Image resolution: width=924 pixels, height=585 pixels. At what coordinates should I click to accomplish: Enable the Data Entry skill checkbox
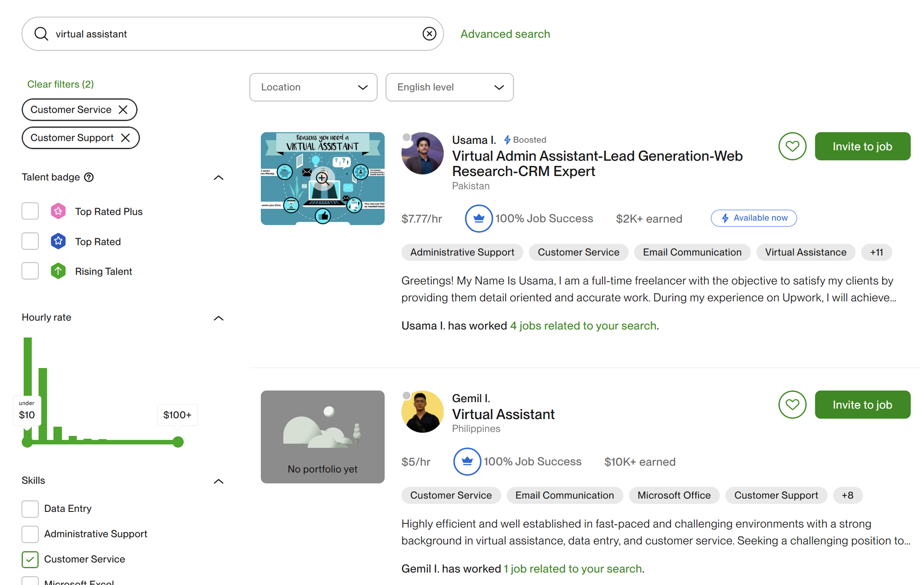(30, 509)
